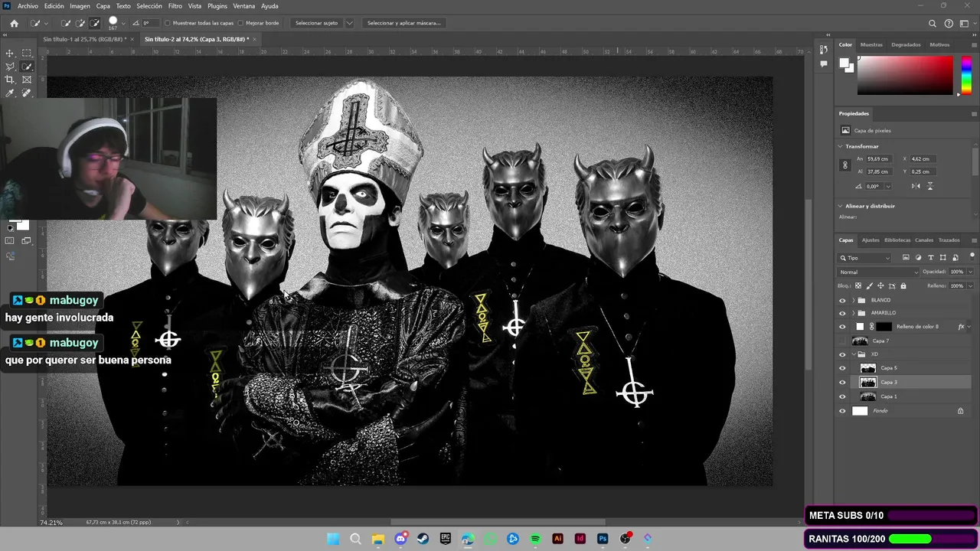Open Photoshop in Windows taskbar
980x551 pixels.
click(603, 539)
